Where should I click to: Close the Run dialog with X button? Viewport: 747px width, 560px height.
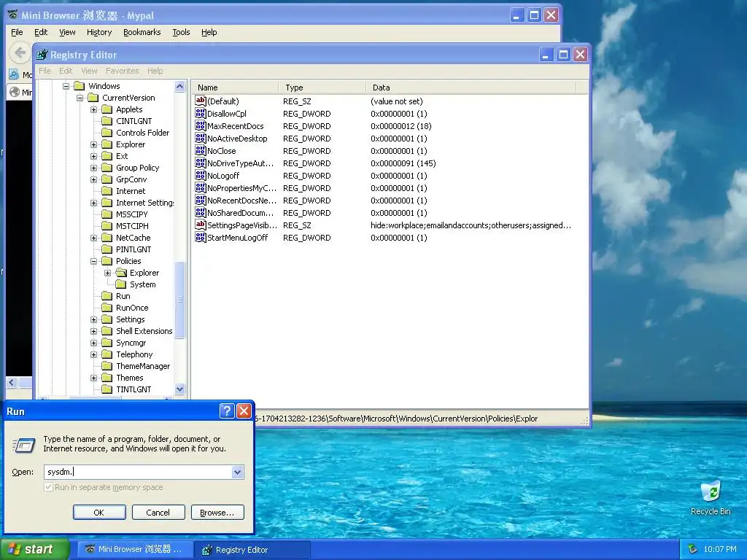pos(244,411)
